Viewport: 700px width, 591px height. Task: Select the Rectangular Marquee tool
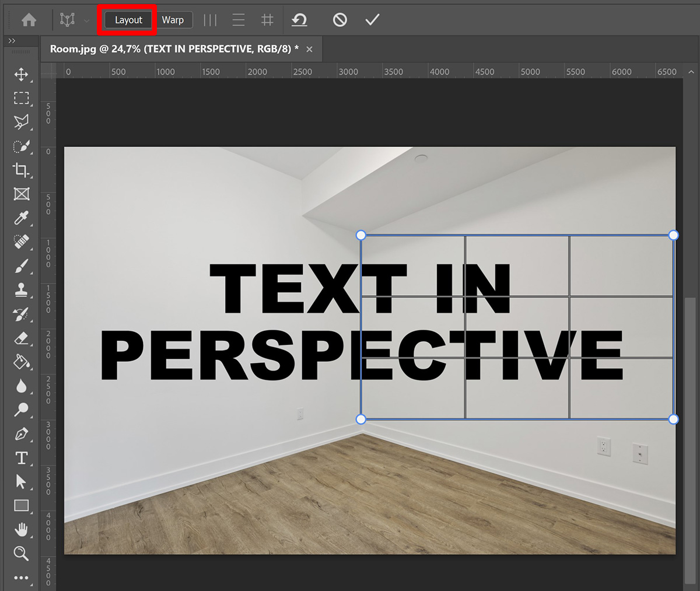coord(21,98)
